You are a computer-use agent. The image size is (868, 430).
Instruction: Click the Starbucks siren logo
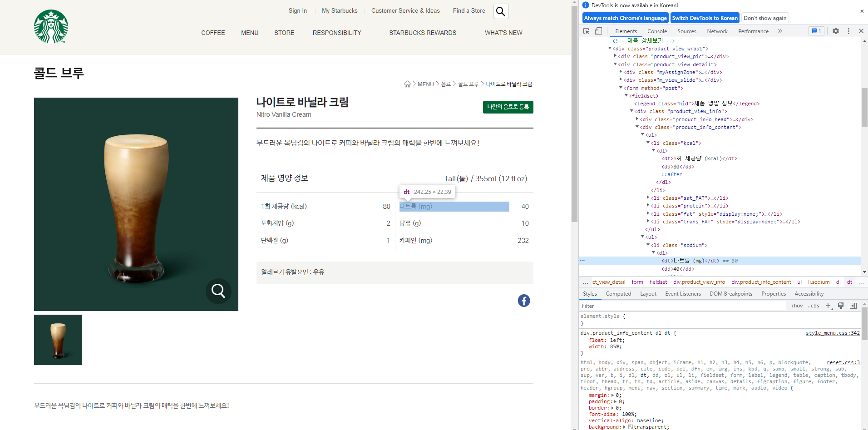point(51,27)
